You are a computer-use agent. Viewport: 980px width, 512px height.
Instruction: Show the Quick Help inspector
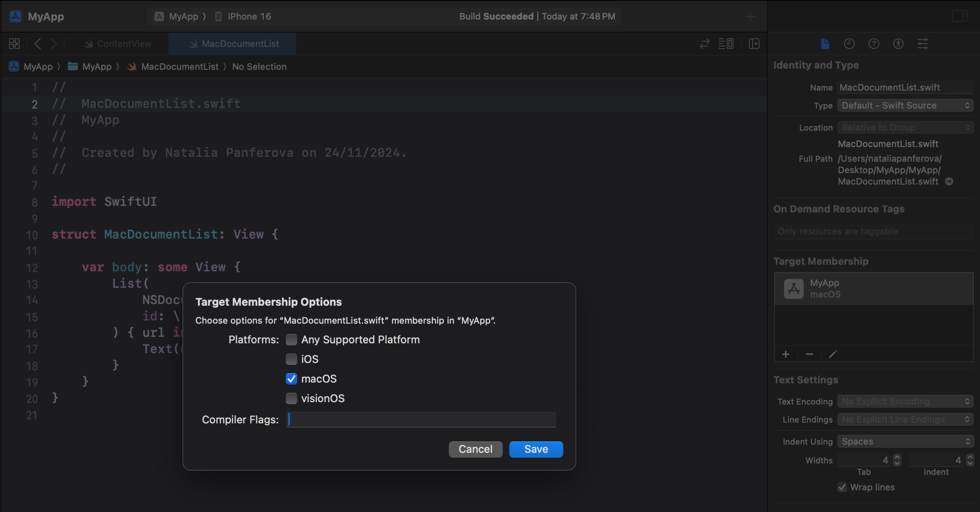(874, 44)
